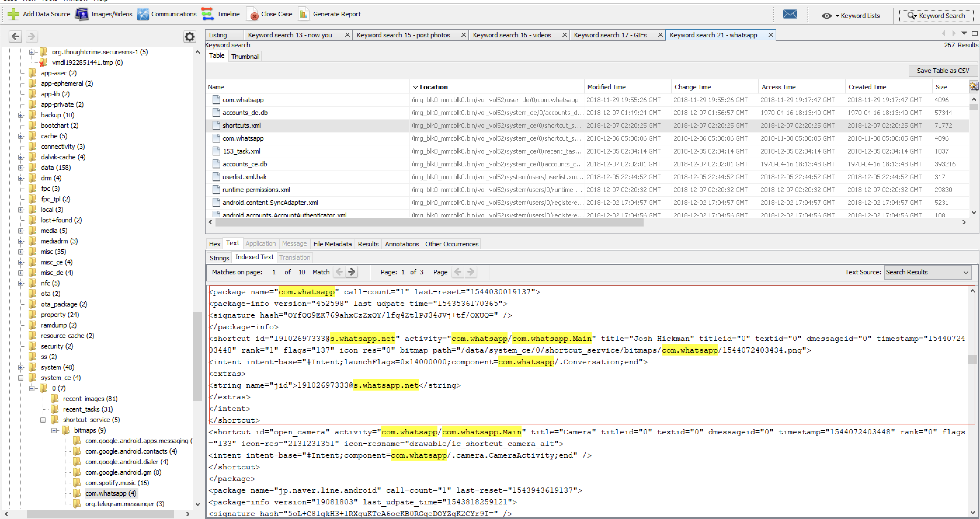980x519 pixels.
Task: Sort by the Location column header
Action: [497, 87]
